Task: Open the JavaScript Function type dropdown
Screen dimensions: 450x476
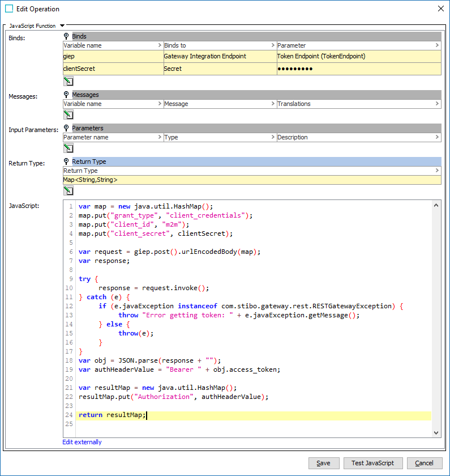Action: pyautogui.click(x=62, y=25)
